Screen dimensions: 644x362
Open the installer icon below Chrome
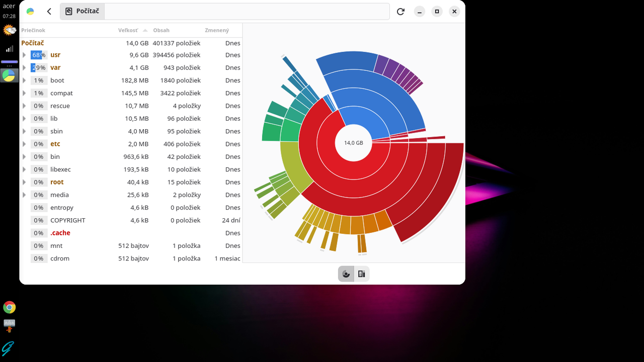point(9,326)
